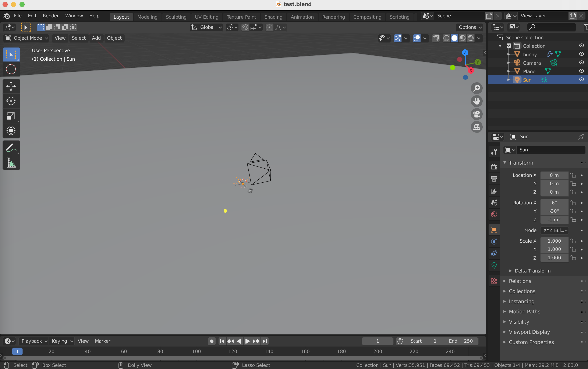
Task: Switch to rendered viewport shading
Action: tap(470, 38)
